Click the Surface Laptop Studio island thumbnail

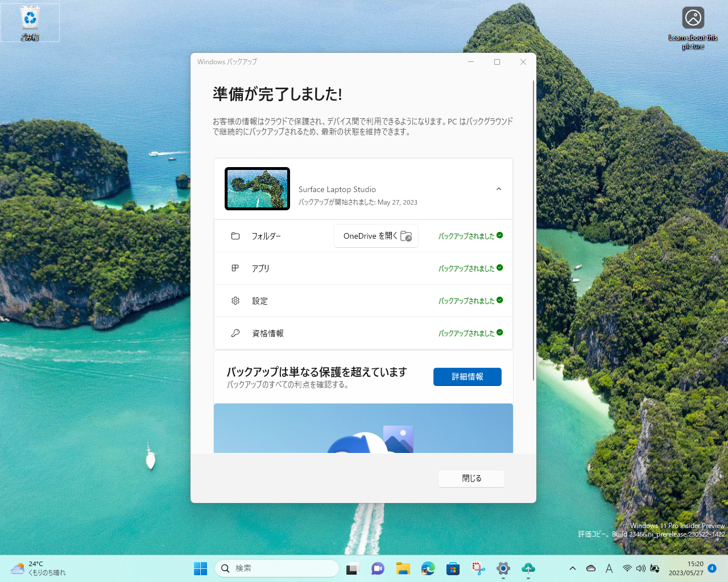(257, 189)
